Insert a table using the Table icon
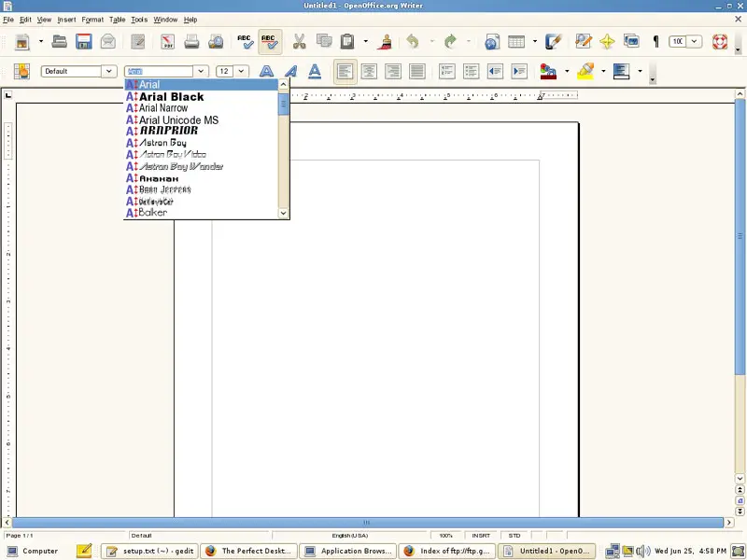This screenshot has height=560, width=747. pyautogui.click(x=516, y=42)
